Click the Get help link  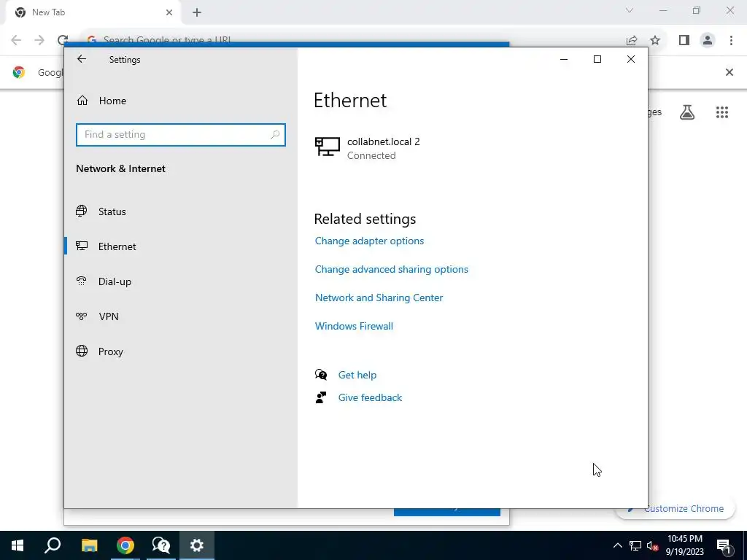357,376
